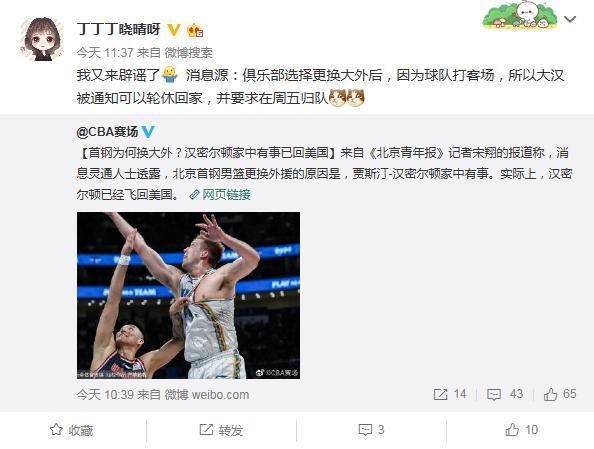This screenshot has width=594, height=449.
Task: Click the membership badge icon beside username
Action: coord(195,30)
